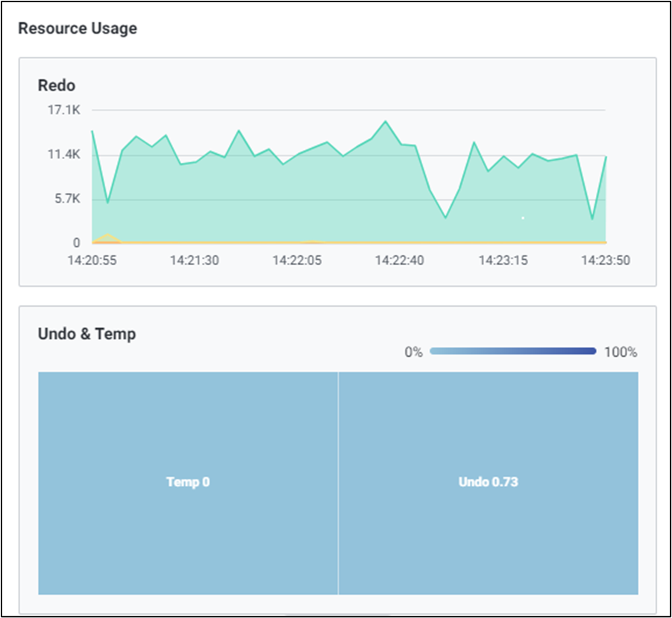Click the small white dot inside Redo chart
Image resolution: width=672 pixels, height=618 pixels.
click(x=523, y=218)
